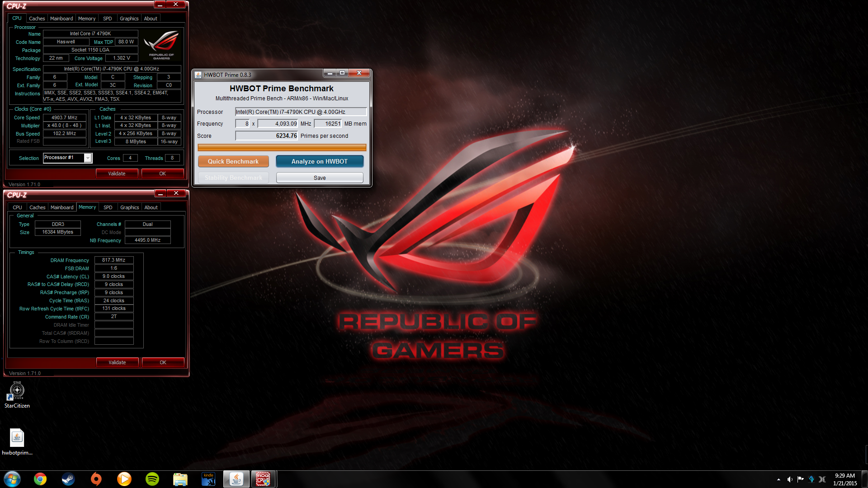Open About tab in top CPU-Z window
The height and width of the screenshot is (488, 868).
point(151,19)
